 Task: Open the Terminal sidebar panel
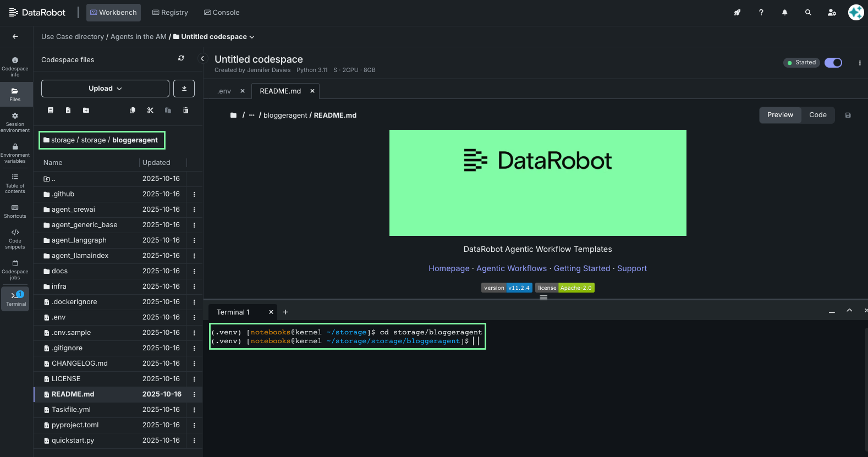15,299
